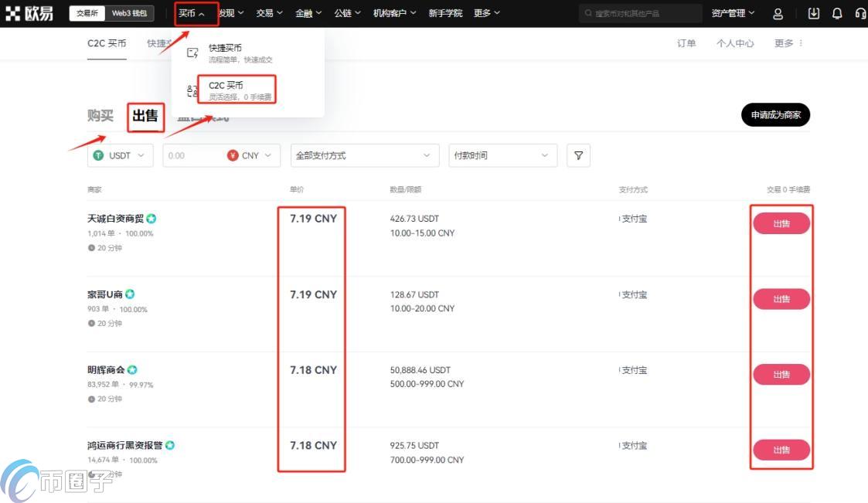Switch to the Web3 钱包 mode
This screenshot has height=503, width=868.
point(130,13)
